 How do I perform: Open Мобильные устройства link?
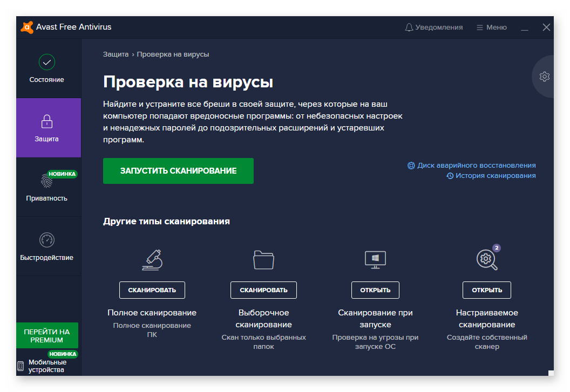coord(47,366)
